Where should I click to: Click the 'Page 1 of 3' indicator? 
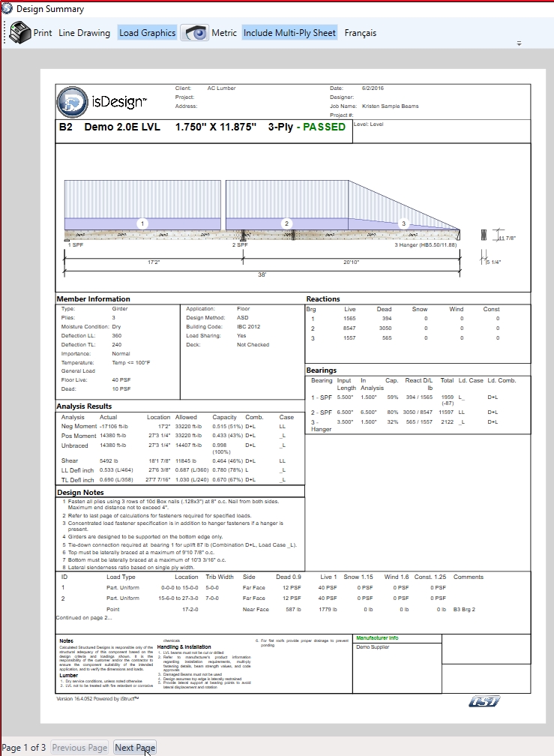tap(24, 747)
